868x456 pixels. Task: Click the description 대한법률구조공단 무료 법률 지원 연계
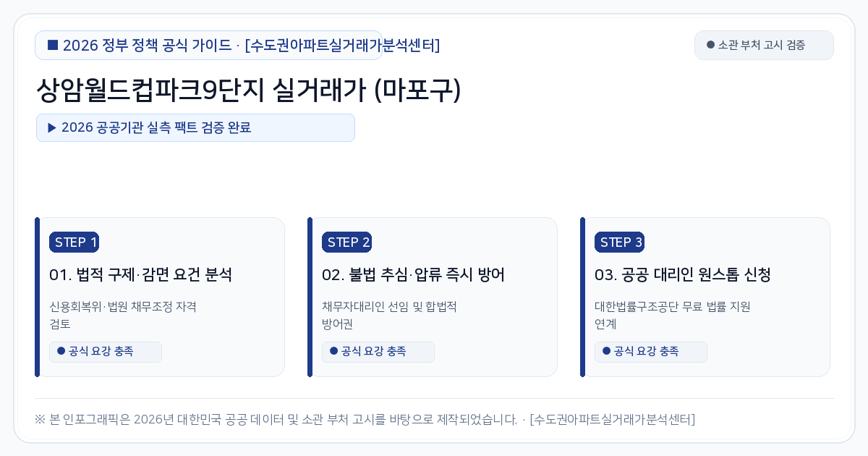click(672, 315)
